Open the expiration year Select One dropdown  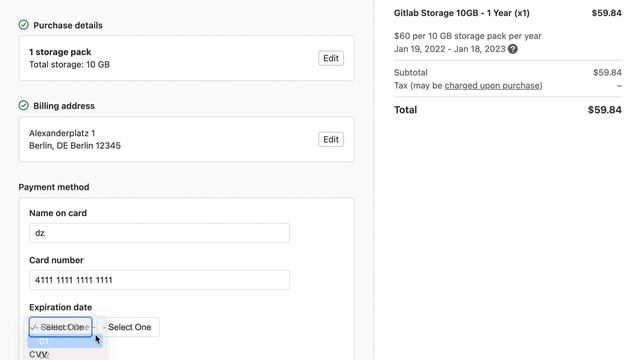click(129, 327)
